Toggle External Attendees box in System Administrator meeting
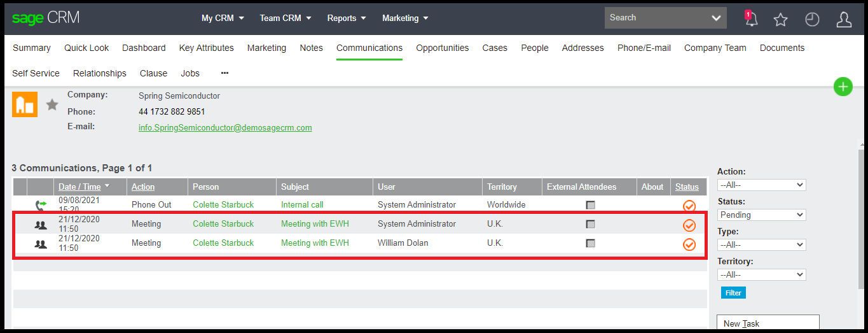The height and width of the screenshot is (333, 868). [590, 224]
